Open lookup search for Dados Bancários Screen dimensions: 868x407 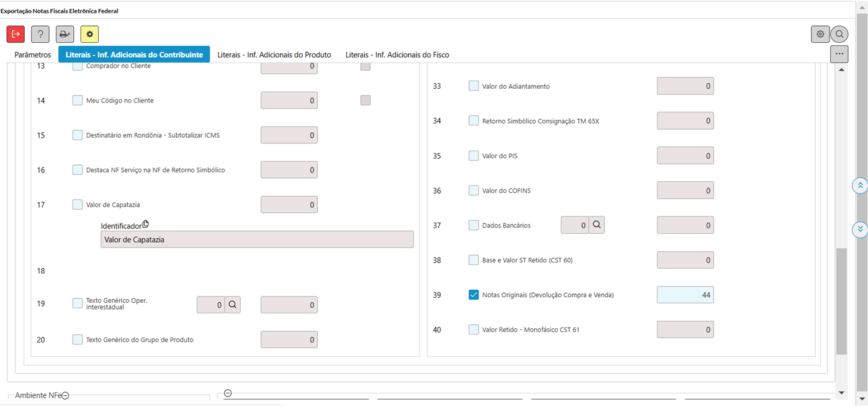pyautogui.click(x=596, y=225)
